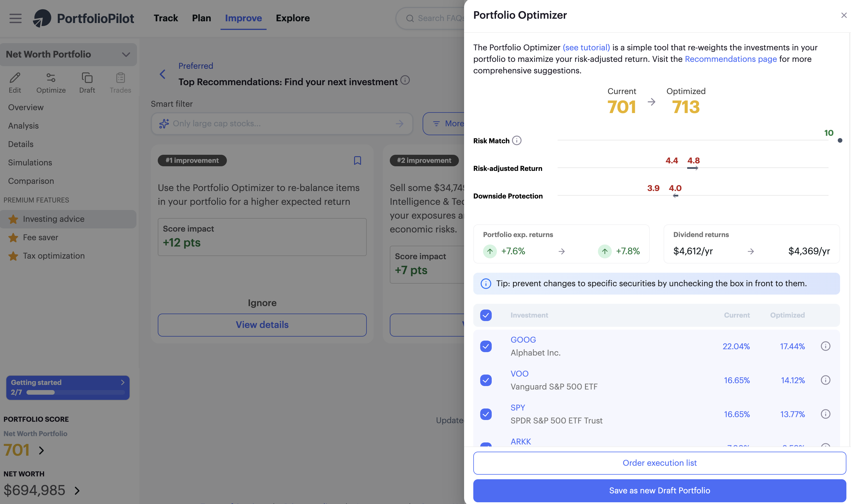The width and height of the screenshot is (851, 504).
Task: Click green up arrow beside +7.8%
Action: [605, 251]
